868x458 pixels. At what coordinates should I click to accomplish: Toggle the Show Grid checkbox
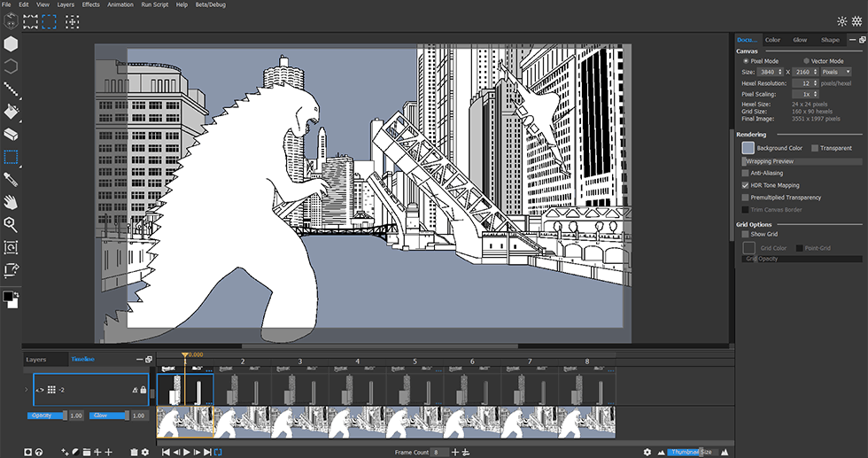pos(745,234)
